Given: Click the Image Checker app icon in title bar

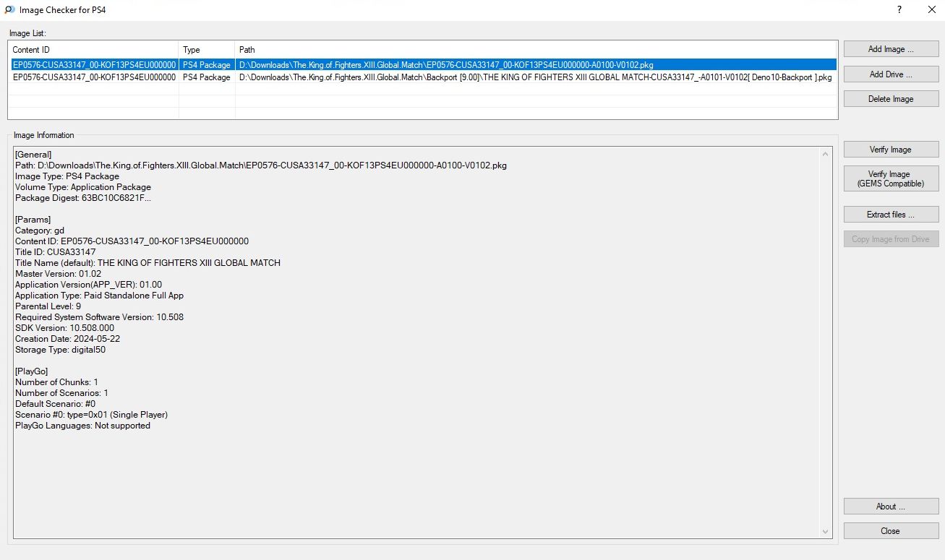Looking at the screenshot, I should pos(10,10).
